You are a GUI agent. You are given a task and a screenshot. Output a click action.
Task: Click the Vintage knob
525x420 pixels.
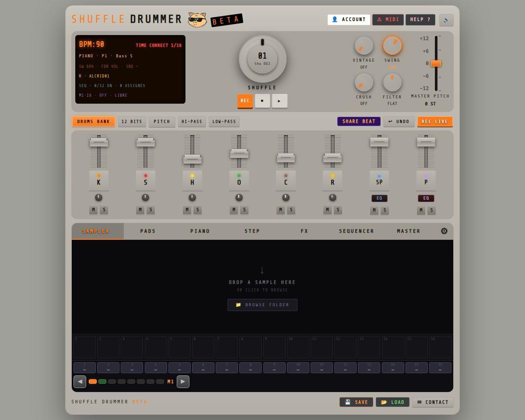point(364,45)
